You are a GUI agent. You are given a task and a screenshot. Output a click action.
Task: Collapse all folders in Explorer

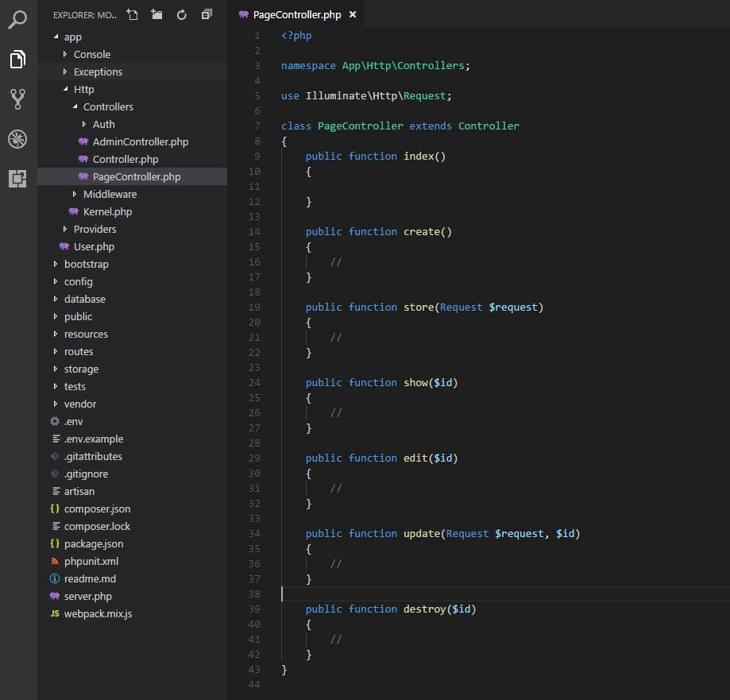pos(207,14)
